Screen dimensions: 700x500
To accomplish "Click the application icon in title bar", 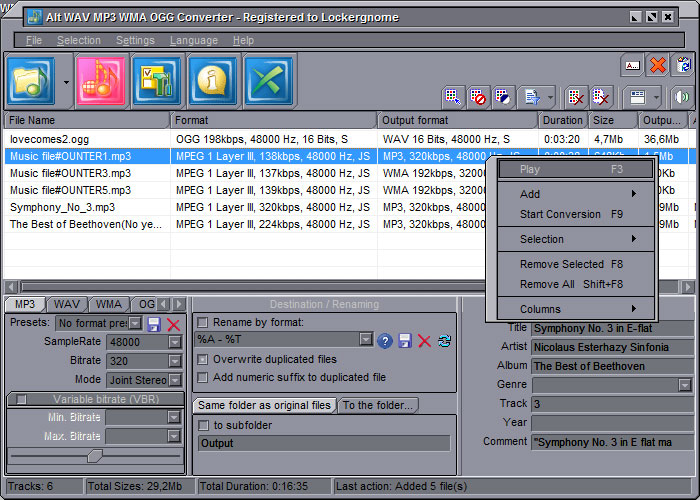I will [x=34, y=17].
